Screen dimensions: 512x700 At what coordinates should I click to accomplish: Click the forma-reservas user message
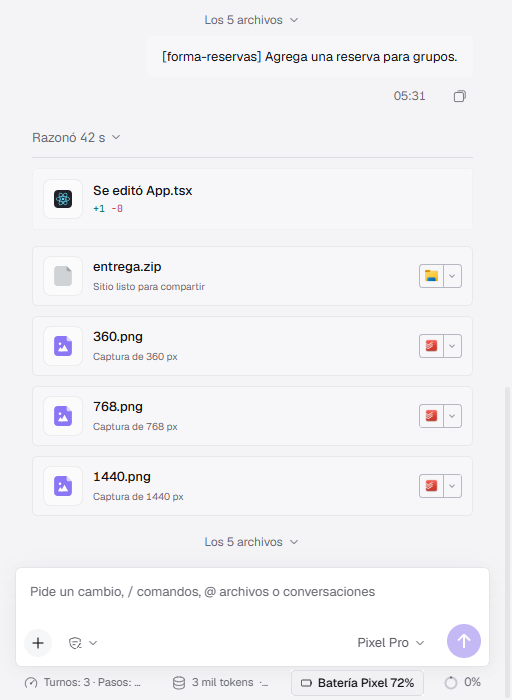tap(309, 57)
